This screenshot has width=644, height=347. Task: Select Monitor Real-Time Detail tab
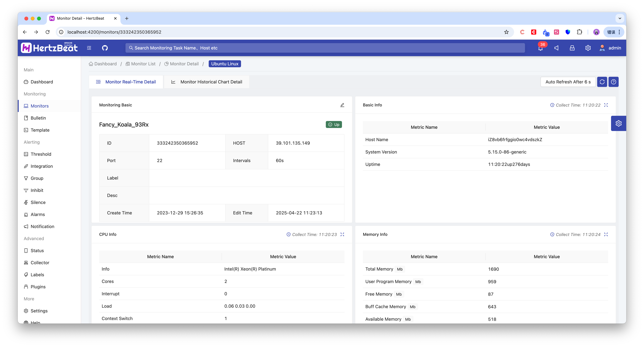click(x=126, y=82)
